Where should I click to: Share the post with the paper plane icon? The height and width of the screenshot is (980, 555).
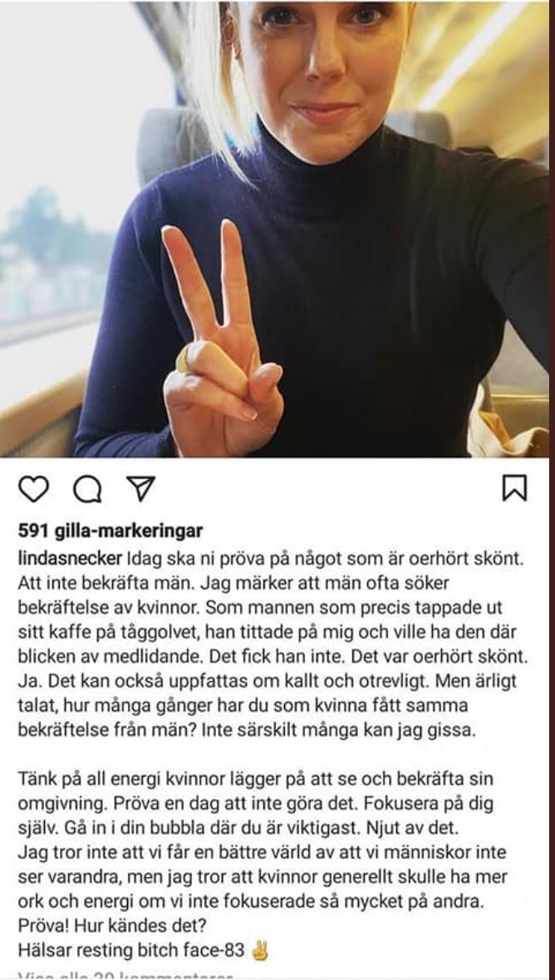point(140,488)
